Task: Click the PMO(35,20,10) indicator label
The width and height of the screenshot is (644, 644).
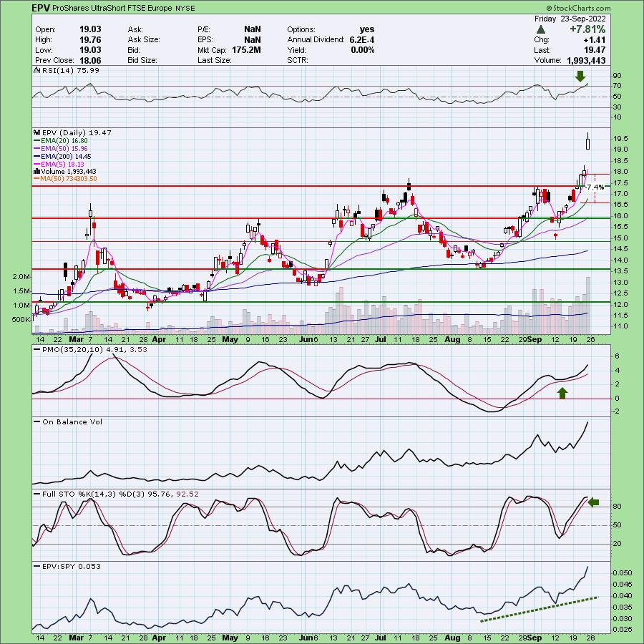Action: click(x=94, y=349)
